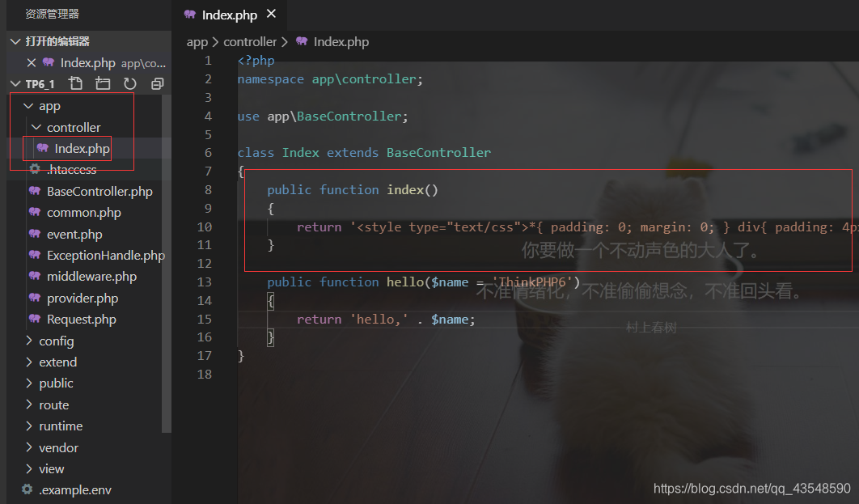Screen dimensions: 859x504
Task: Open event.php file
Action: pyautogui.click(x=74, y=235)
